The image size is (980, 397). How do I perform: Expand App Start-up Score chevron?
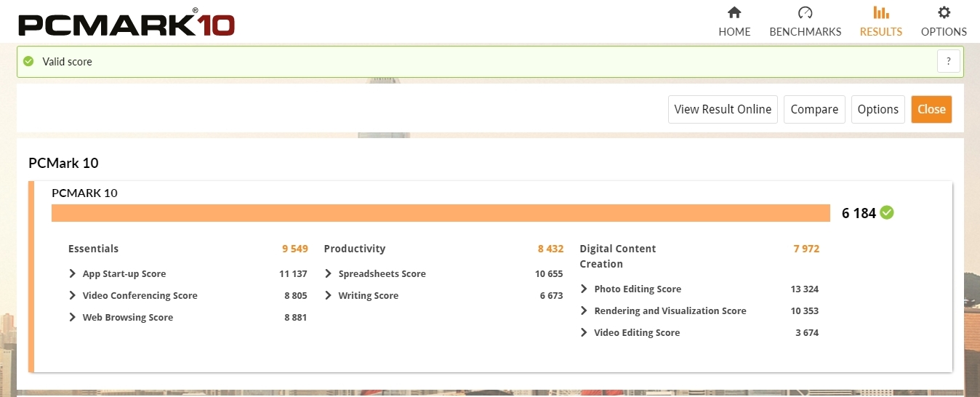[x=73, y=274]
